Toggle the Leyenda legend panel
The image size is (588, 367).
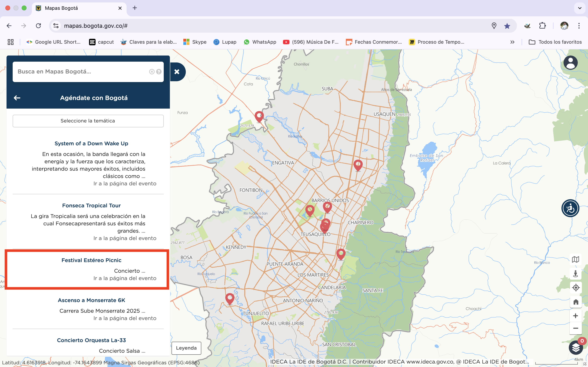pos(186,348)
